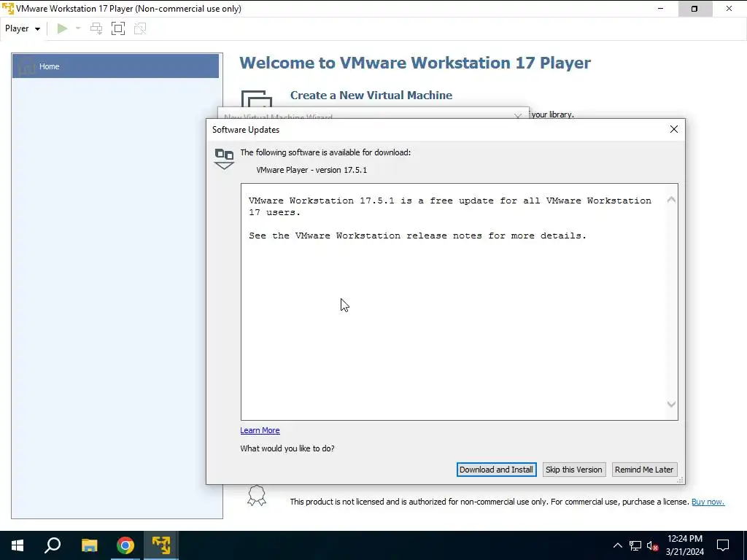Click the enter full screen toolbar icon

click(118, 28)
